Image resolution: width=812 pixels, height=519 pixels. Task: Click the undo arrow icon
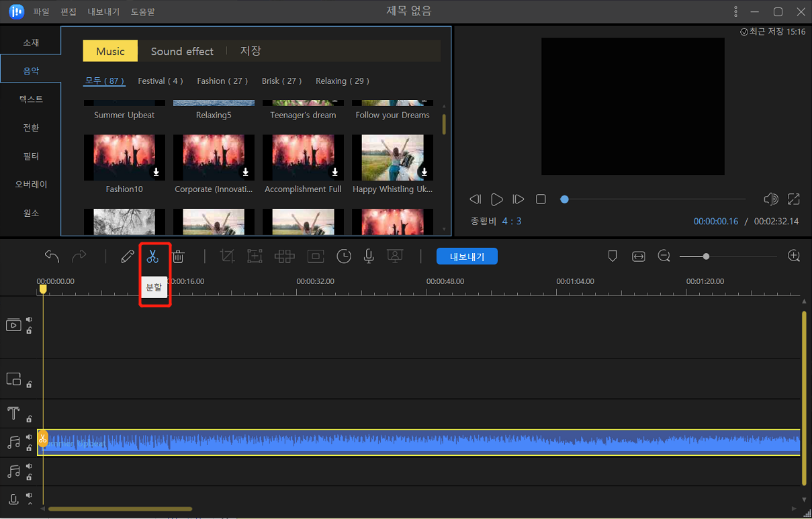(52, 256)
